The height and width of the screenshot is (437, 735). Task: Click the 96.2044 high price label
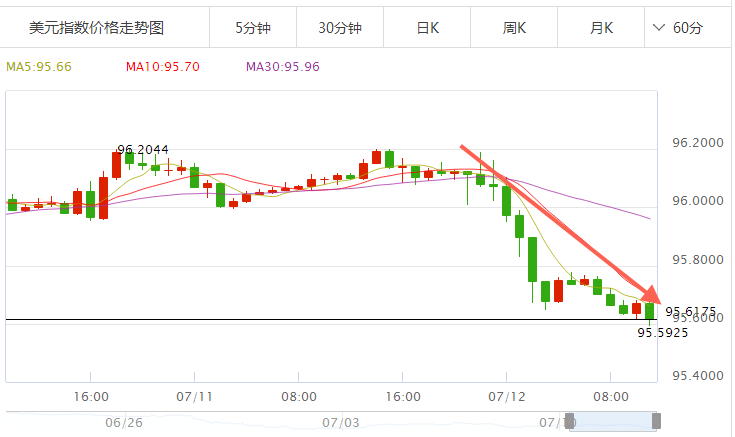143,150
